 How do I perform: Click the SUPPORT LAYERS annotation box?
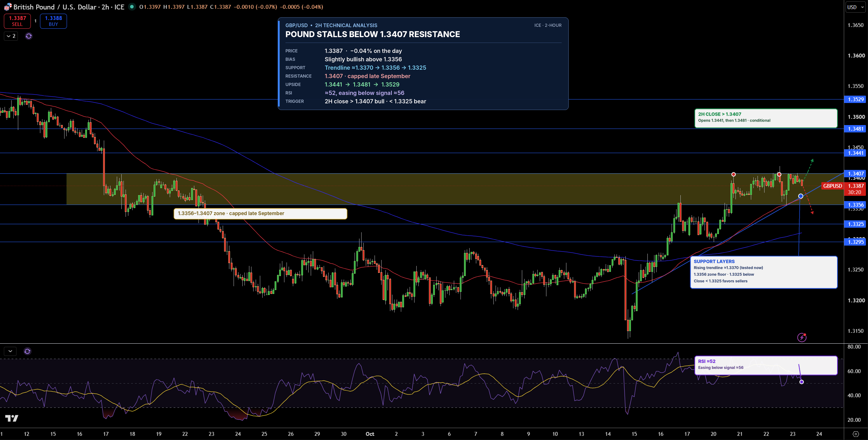[764, 272]
